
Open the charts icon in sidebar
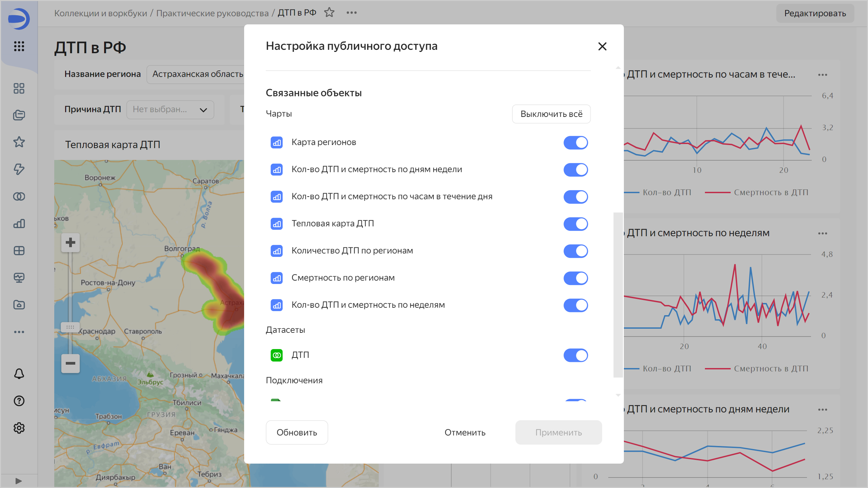coord(19,224)
